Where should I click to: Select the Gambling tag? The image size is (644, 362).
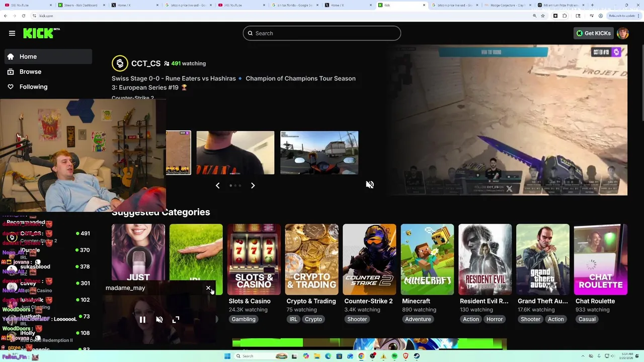[x=244, y=319]
